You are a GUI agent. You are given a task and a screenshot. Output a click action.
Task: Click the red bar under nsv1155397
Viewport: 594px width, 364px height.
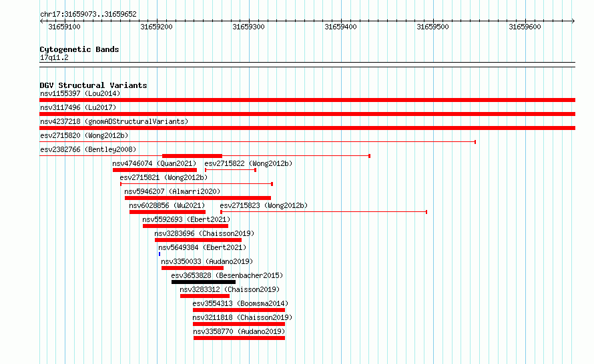307,100
